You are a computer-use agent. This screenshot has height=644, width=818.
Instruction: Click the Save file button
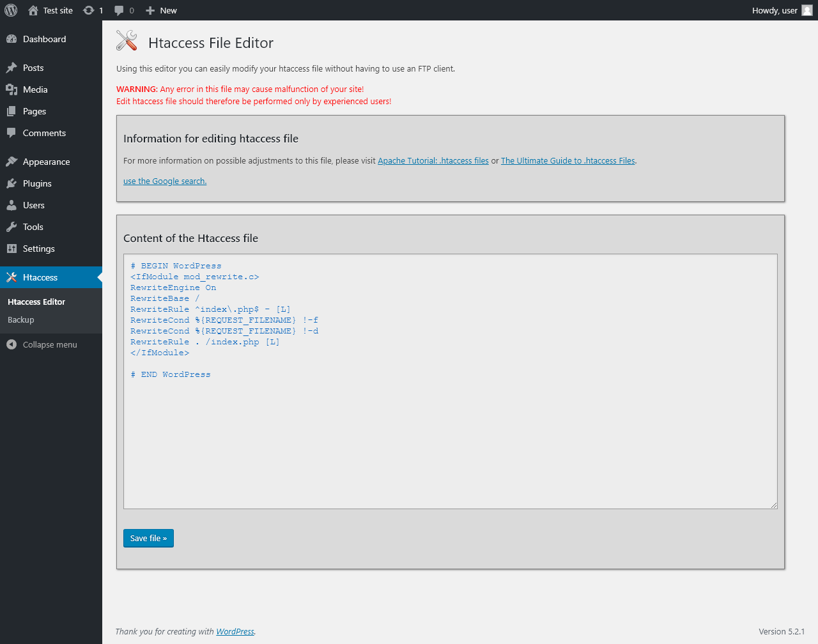pos(148,539)
